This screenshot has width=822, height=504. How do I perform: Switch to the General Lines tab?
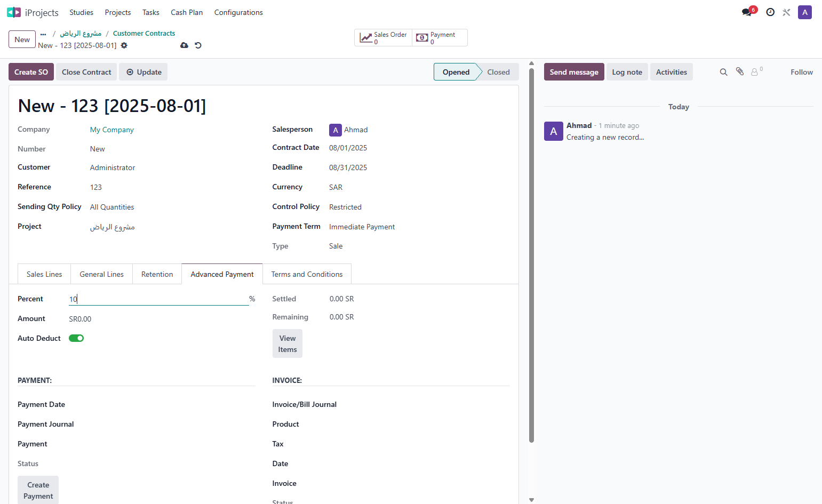click(x=102, y=274)
